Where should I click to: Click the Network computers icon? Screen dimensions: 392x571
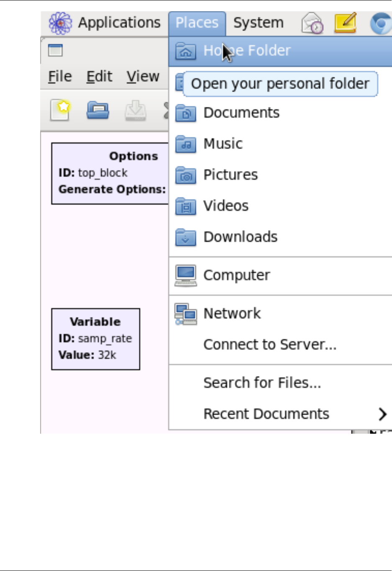point(186,314)
